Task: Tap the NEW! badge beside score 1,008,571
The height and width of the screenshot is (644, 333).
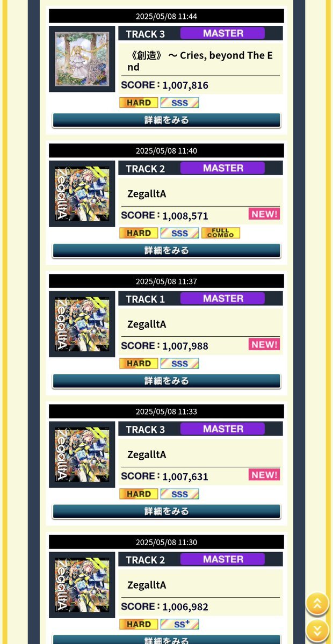Action: 264,214
